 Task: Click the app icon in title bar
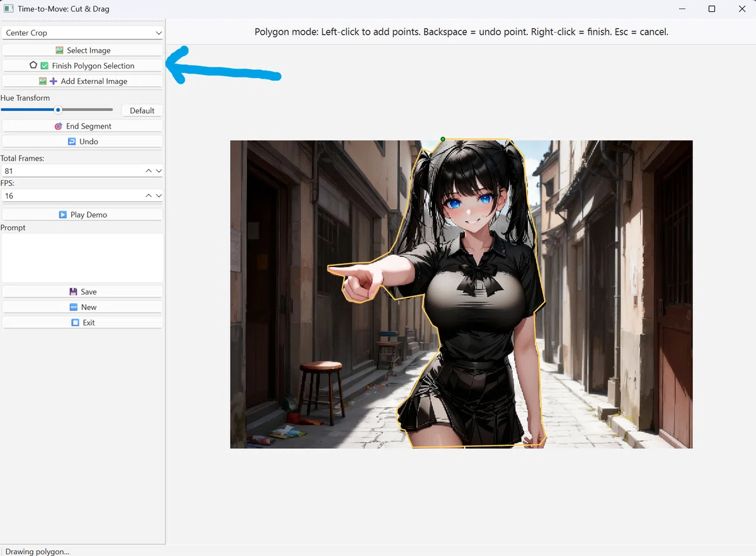pyautogui.click(x=9, y=9)
